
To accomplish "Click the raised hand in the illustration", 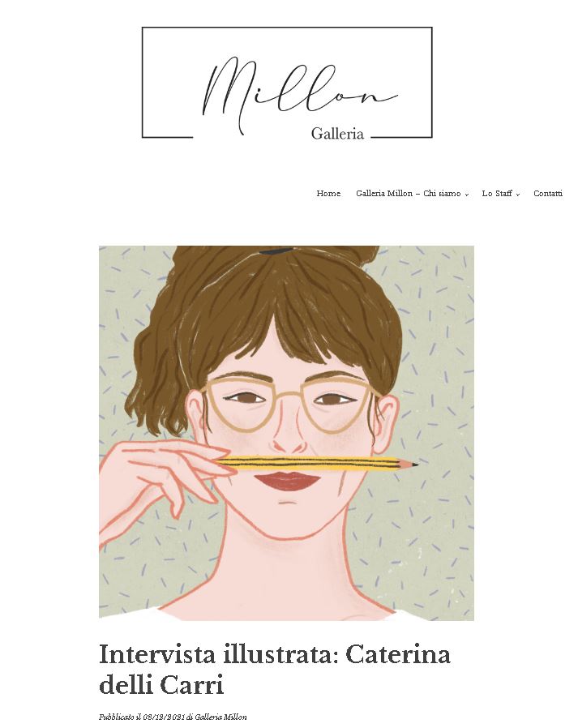I will 165,485.
